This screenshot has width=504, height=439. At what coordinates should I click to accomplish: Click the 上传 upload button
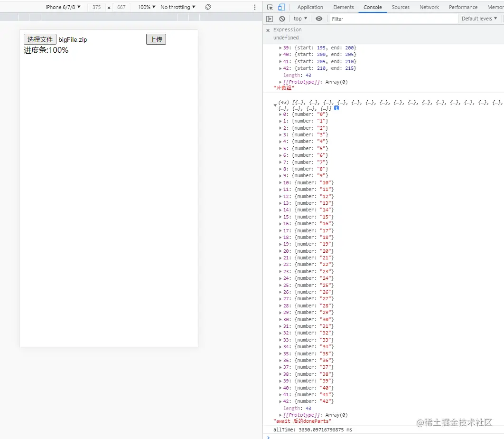pyautogui.click(x=156, y=39)
